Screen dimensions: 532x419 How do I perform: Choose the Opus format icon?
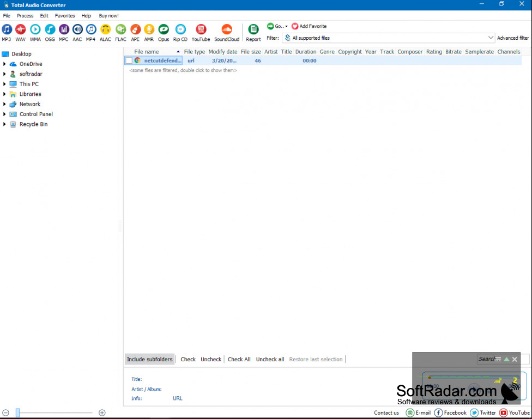(164, 29)
